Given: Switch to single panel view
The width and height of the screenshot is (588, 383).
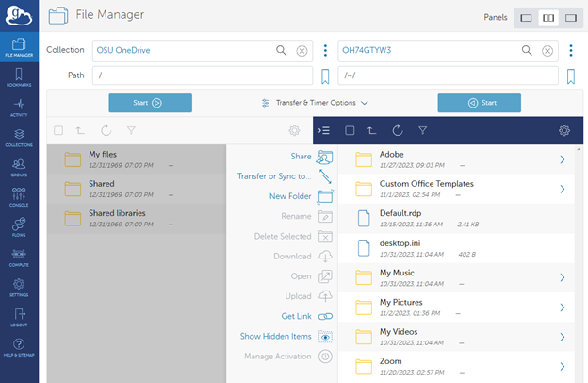Looking at the screenshot, I should pyautogui.click(x=526, y=18).
